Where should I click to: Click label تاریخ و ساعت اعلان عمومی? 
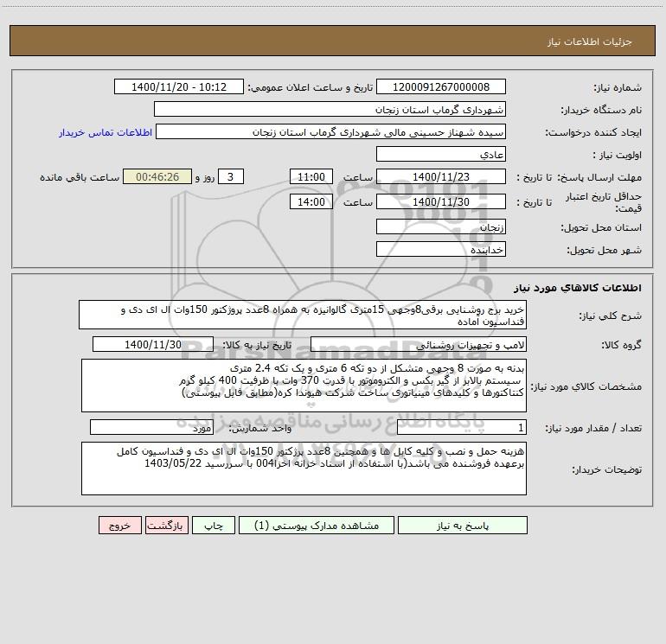pyautogui.click(x=311, y=87)
